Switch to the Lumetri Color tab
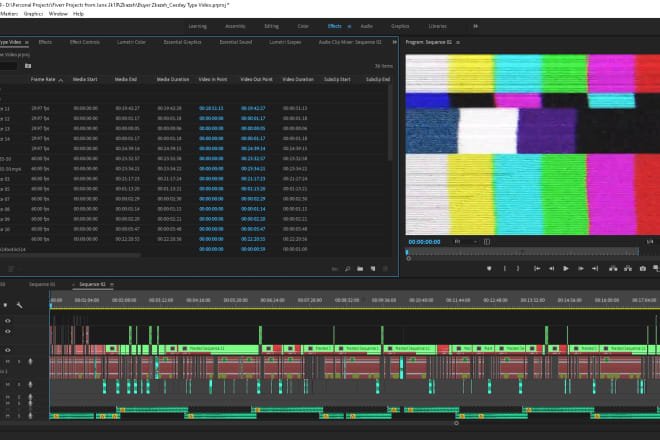The height and width of the screenshot is (440, 660). (x=131, y=42)
